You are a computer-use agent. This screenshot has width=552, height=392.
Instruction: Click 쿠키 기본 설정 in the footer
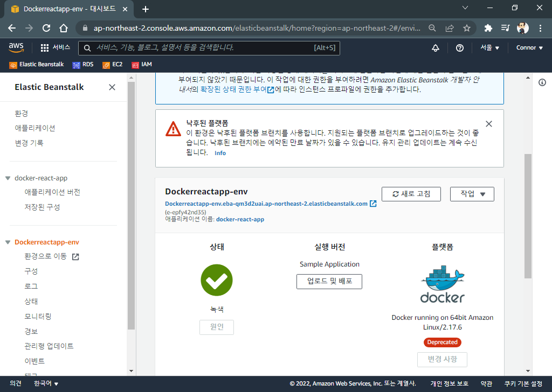point(523,383)
